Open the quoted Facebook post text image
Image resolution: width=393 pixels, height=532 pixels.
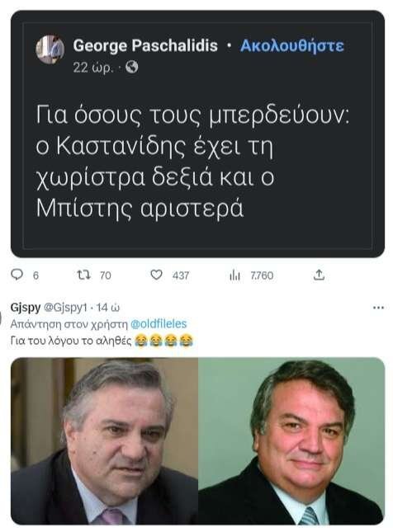197,134
